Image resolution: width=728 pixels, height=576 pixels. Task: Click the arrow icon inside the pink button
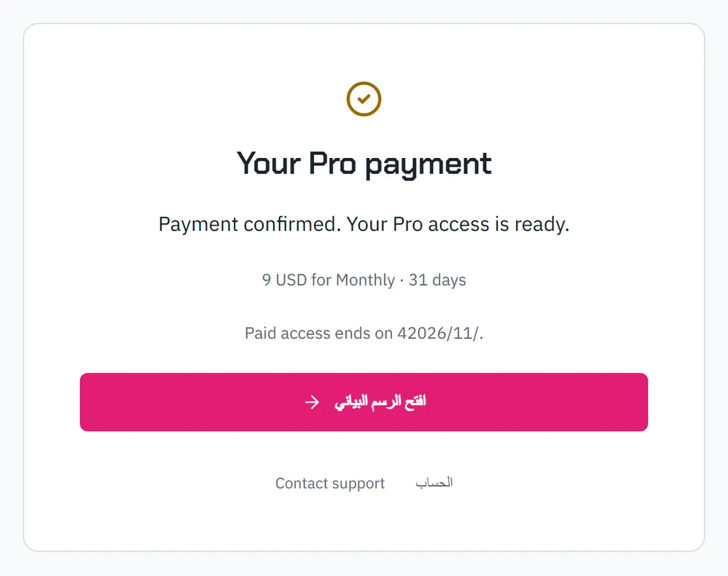(312, 402)
